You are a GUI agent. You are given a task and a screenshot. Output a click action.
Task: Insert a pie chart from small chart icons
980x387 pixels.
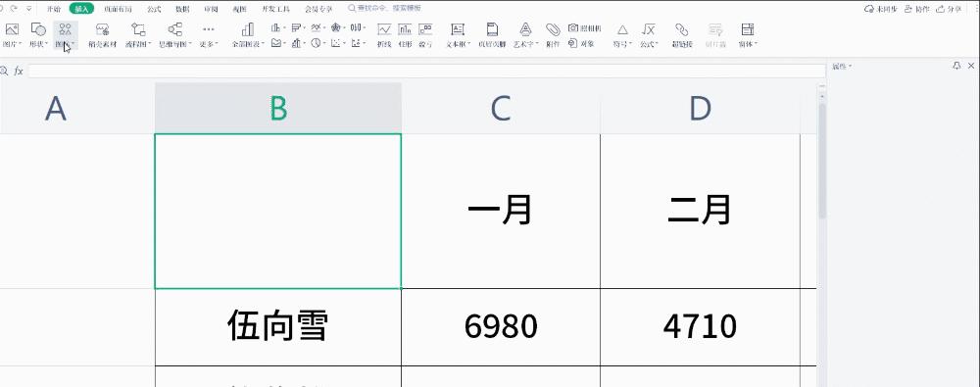pos(316,43)
